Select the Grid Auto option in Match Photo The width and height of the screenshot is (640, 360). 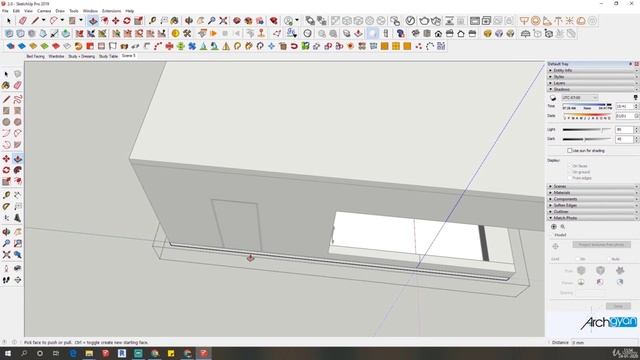(608, 259)
